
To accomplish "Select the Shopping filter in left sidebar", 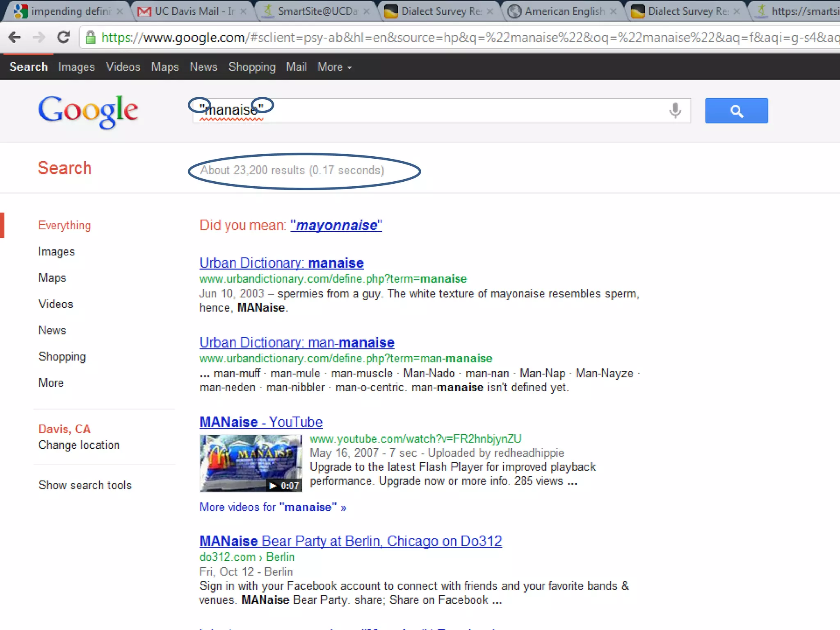I will [x=62, y=356].
